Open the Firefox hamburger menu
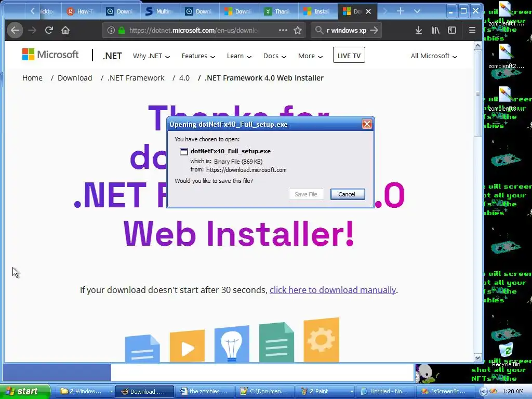This screenshot has height=399, width=532. pos(472,30)
